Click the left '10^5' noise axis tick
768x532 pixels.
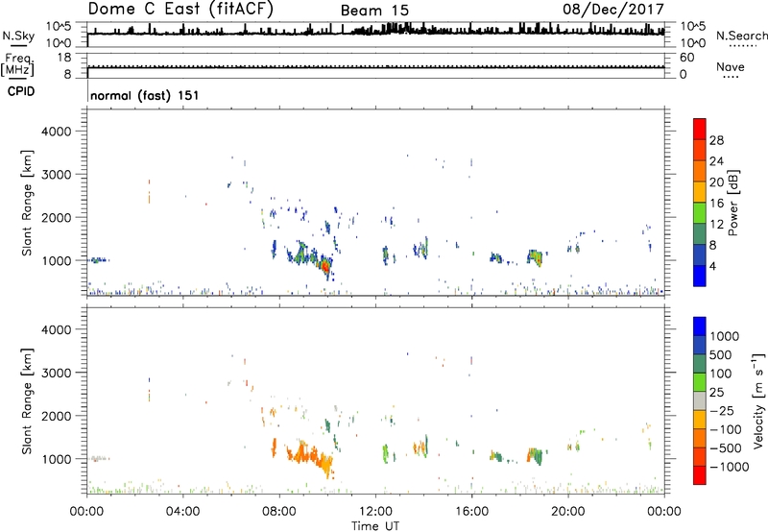[x=59, y=27]
